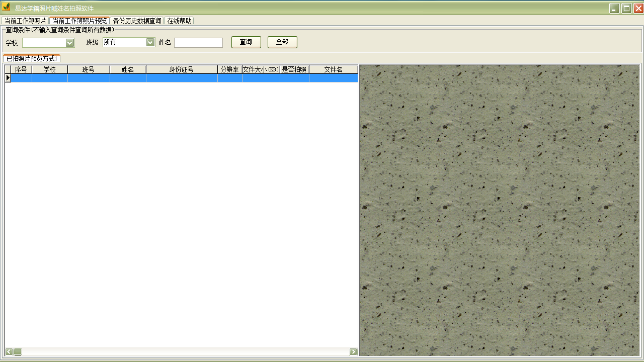The height and width of the screenshot is (362, 644).
Task: Click the app logo icon in title bar
Action: 6,8
